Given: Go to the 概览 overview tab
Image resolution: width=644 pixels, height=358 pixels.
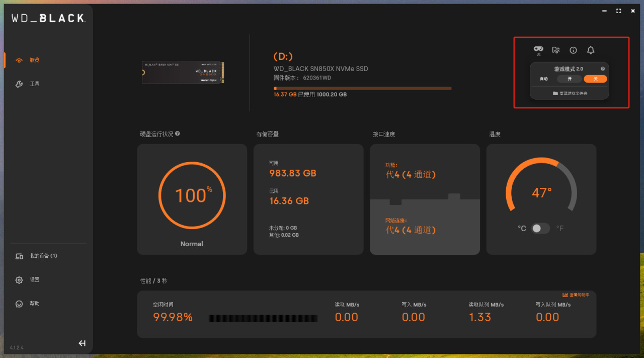Looking at the screenshot, I should [x=34, y=60].
